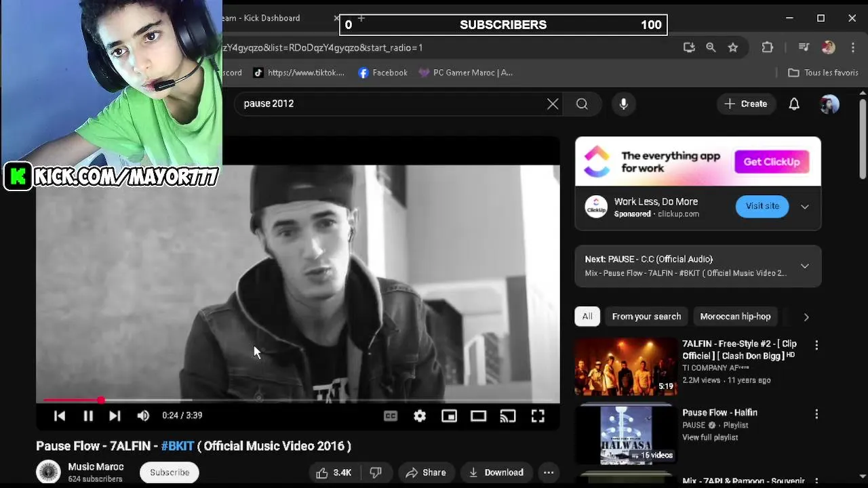This screenshot has height=488, width=868.
Task: Open YouTube notifications bell
Action: (794, 104)
